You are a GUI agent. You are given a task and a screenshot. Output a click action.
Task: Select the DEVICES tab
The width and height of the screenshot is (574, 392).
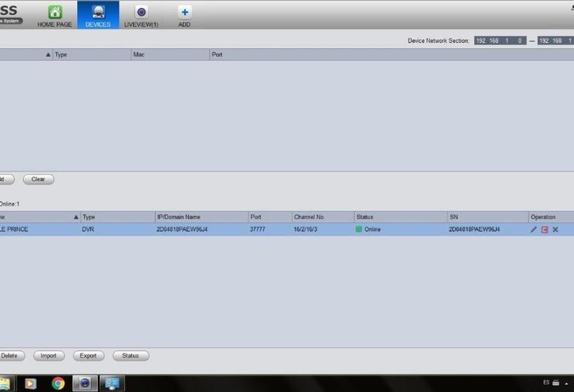(x=98, y=15)
